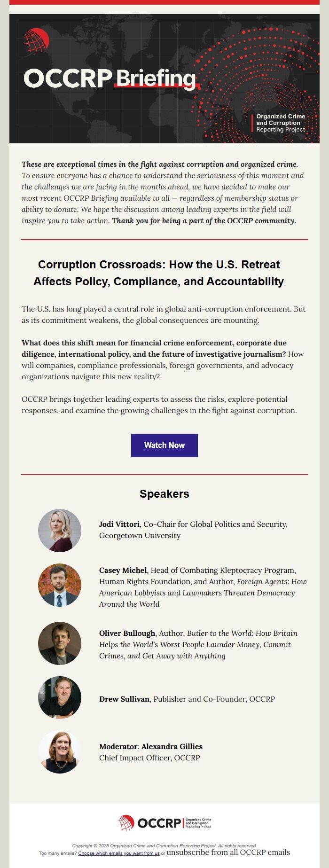Click Drew Sullivan's name
Screen dimensions: 329x868
[125, 699]
